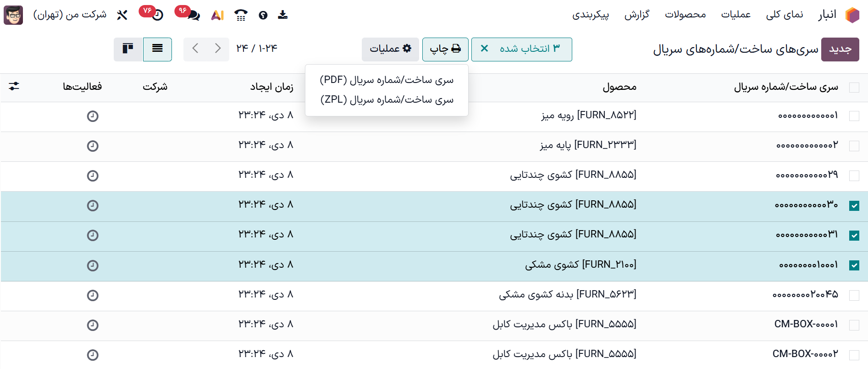Uncheck the row for serial ۰۰۰۰۰۰۰۰۰۰۰۳۰
The image size is (868, 369).
coord(854,206)
